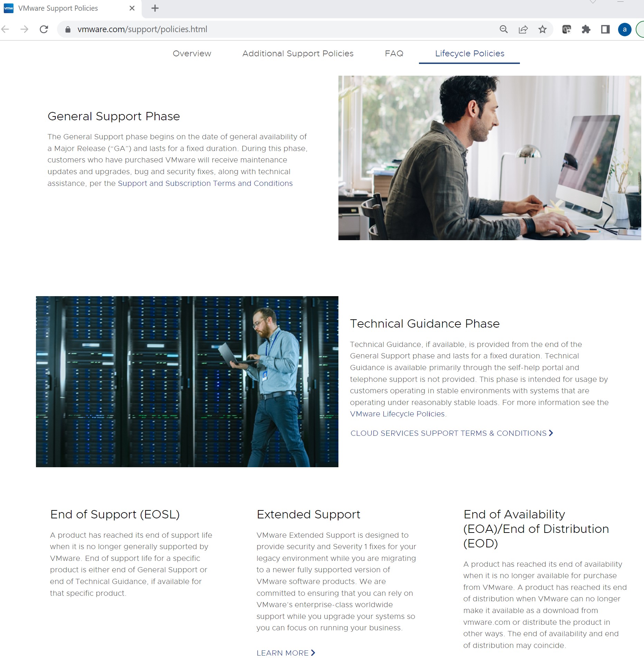Open the profile avatar 'a'
This screenshot has width=644, height=668.
pos(625,29)
